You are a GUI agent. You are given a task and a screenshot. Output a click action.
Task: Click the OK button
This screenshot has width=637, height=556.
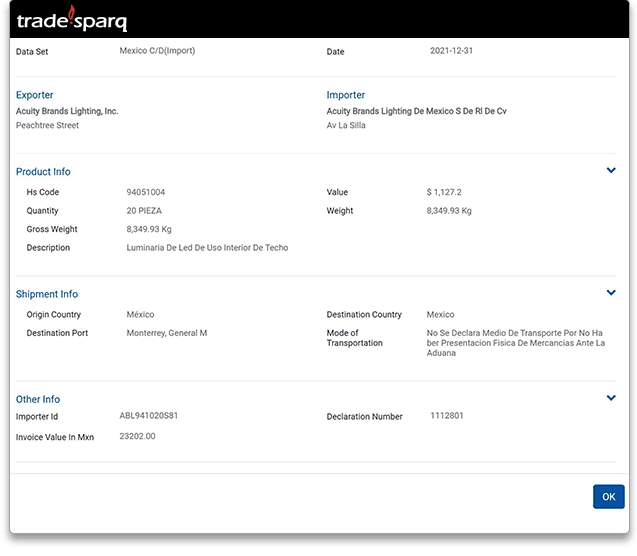[609, 496]
